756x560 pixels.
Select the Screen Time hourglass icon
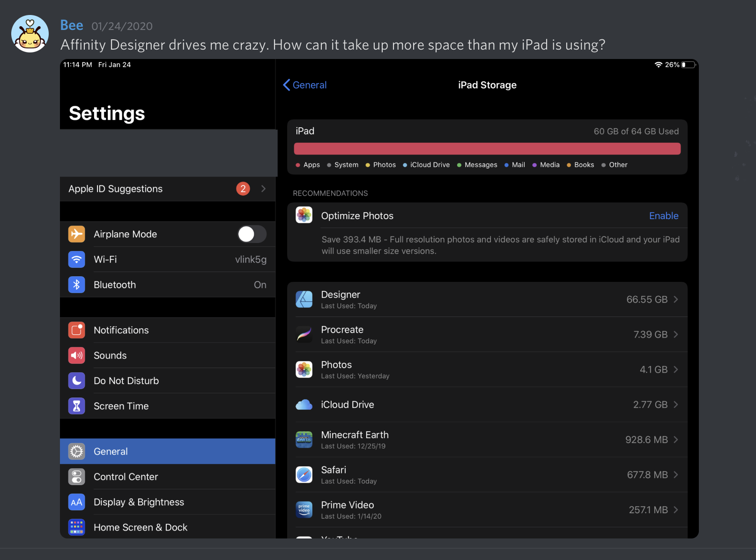tap(77, 406)
